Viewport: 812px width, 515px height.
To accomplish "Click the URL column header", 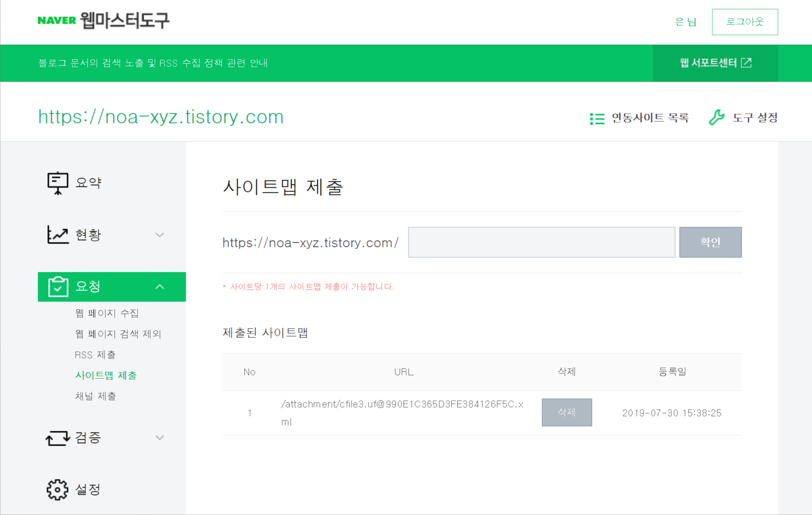I will coord(404,372).
